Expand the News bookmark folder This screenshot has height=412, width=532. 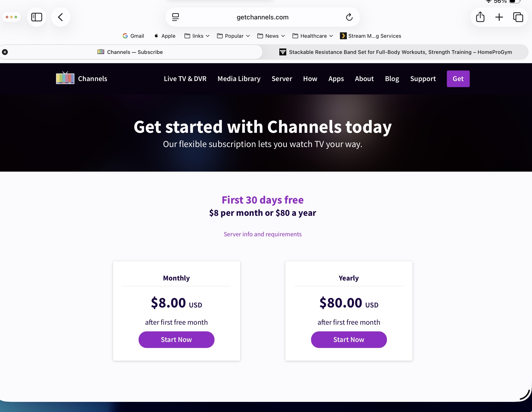(x=271, y=36)
